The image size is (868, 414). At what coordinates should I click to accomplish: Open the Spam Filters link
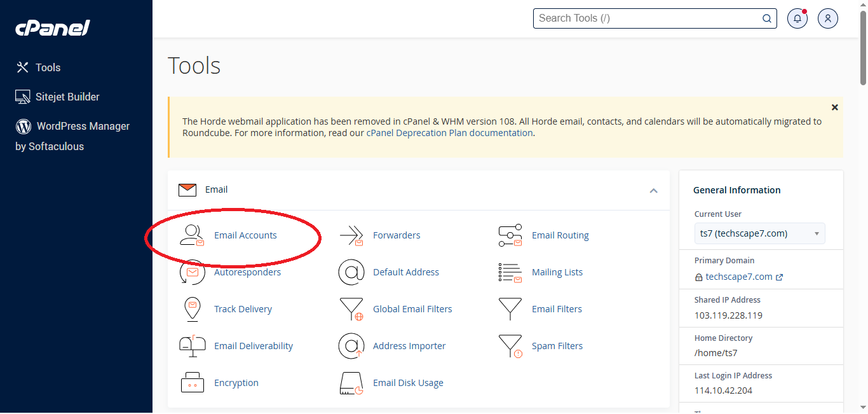557,346
